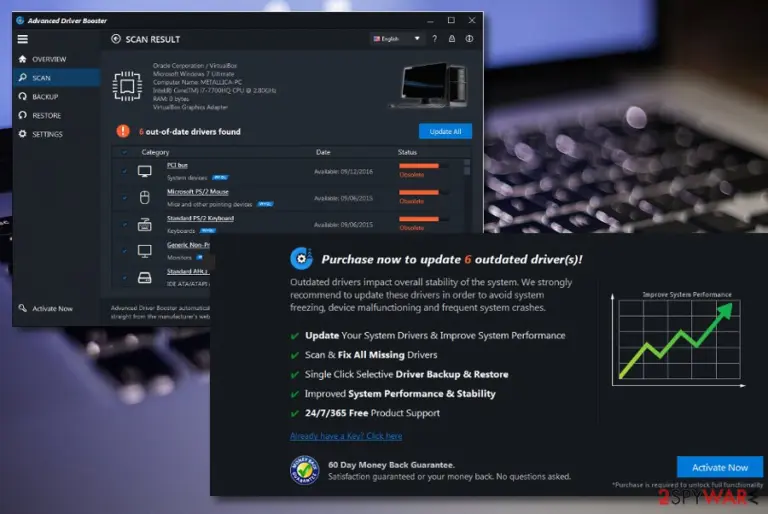Open the hamburger menu icon
Viewport: 768px width, 514px height.
pyautogui.click(x=23, y=39)
